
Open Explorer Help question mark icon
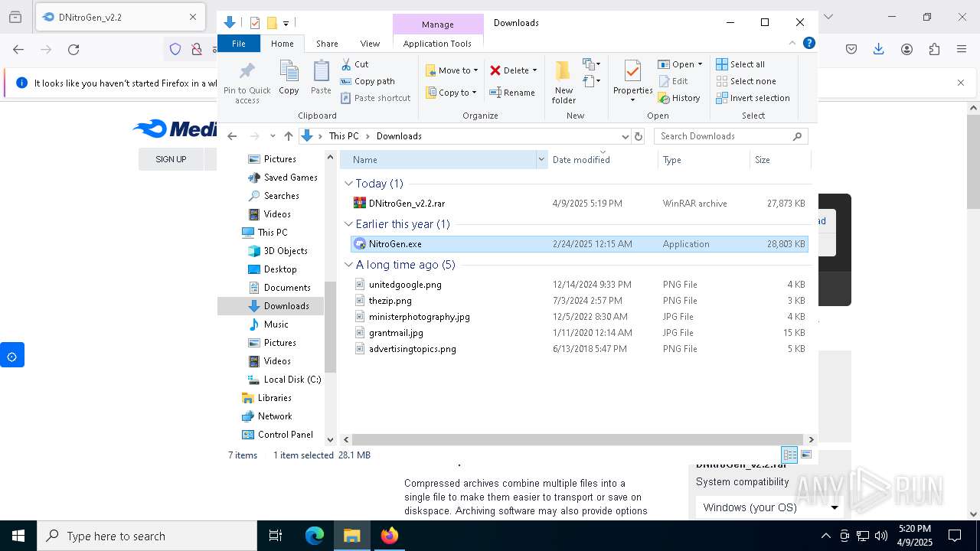(x=808, y=43)
